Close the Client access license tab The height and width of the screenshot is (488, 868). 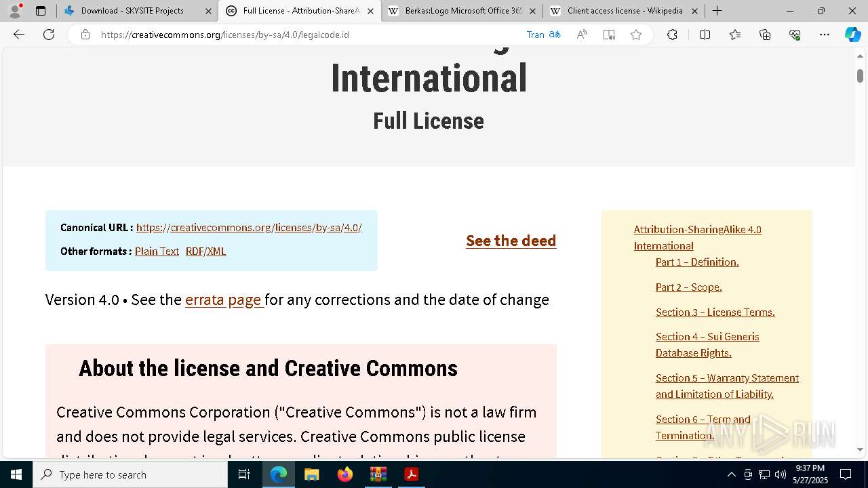click(x=694, y=11)
